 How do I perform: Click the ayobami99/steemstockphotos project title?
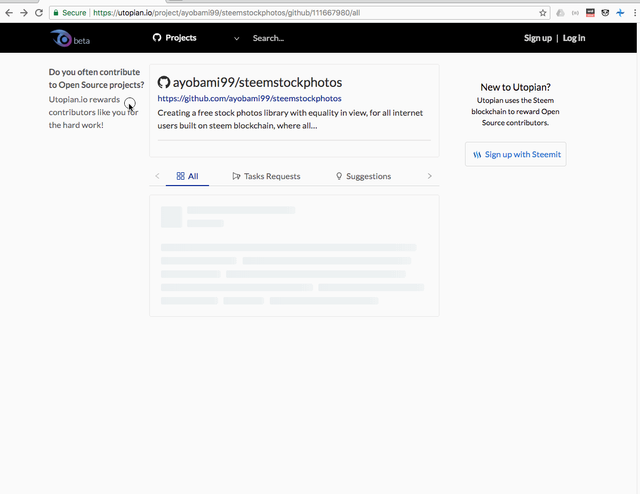(257, 82)
